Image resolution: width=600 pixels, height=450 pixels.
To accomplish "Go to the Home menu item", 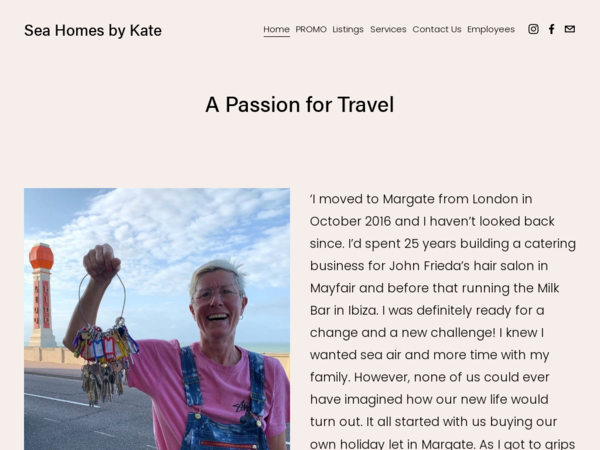I will click(x=276, y=29).
